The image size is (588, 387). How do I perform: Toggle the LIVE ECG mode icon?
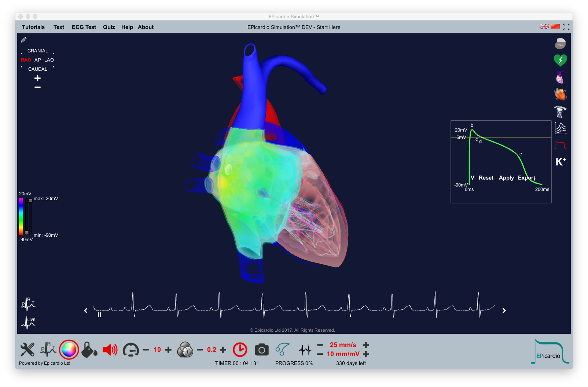tap(28, 322)
